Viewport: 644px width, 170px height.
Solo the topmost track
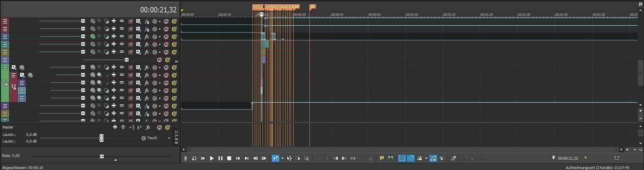pyautogui.click(x=174, y=21)
